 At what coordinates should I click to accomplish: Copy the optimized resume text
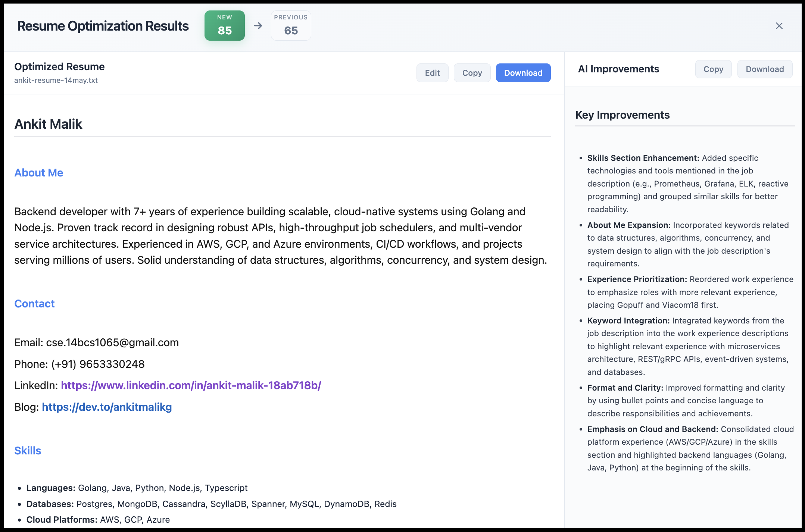click(x=472, y=73)
